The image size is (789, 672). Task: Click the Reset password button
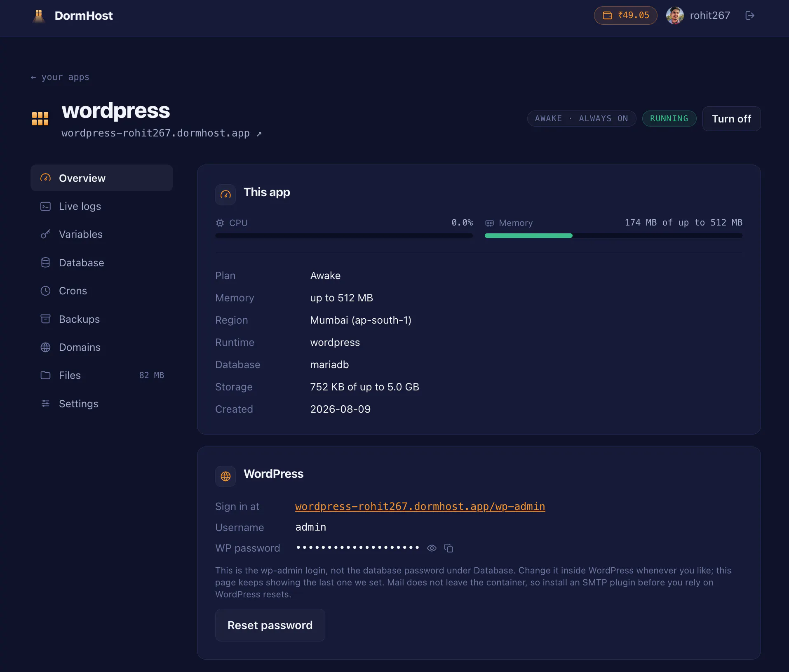pyautogui.click(x=270, y=625)
